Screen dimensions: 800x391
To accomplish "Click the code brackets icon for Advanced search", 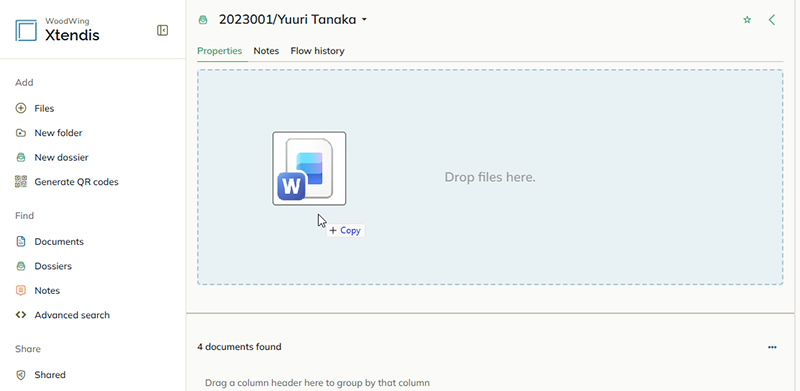I will click(x=20, y=315).
